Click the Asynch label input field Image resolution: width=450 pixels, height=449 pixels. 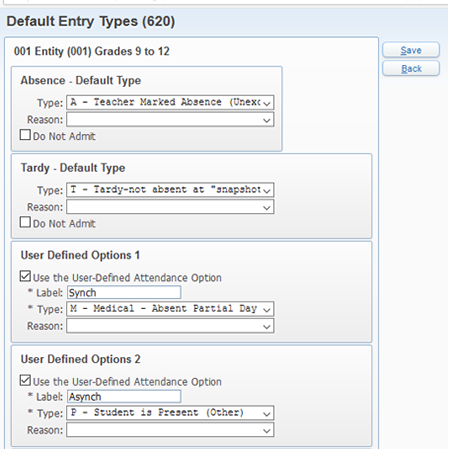[x=124, y=396]
